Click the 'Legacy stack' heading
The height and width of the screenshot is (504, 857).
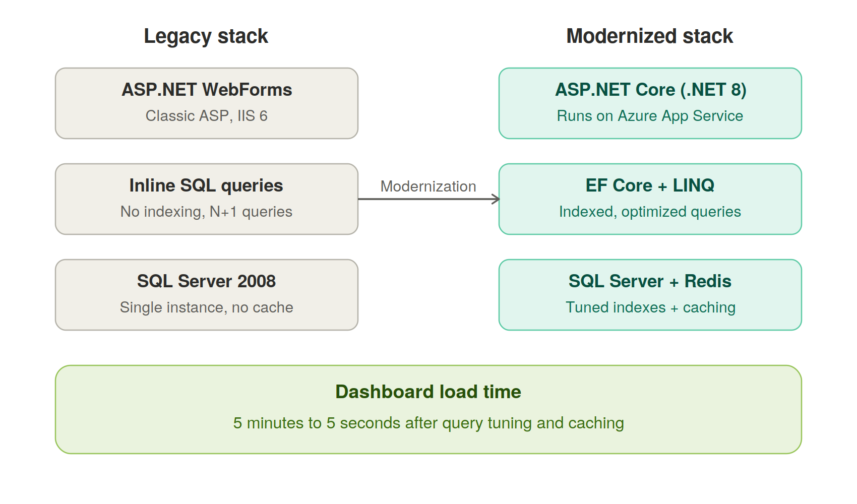(206, 36)
